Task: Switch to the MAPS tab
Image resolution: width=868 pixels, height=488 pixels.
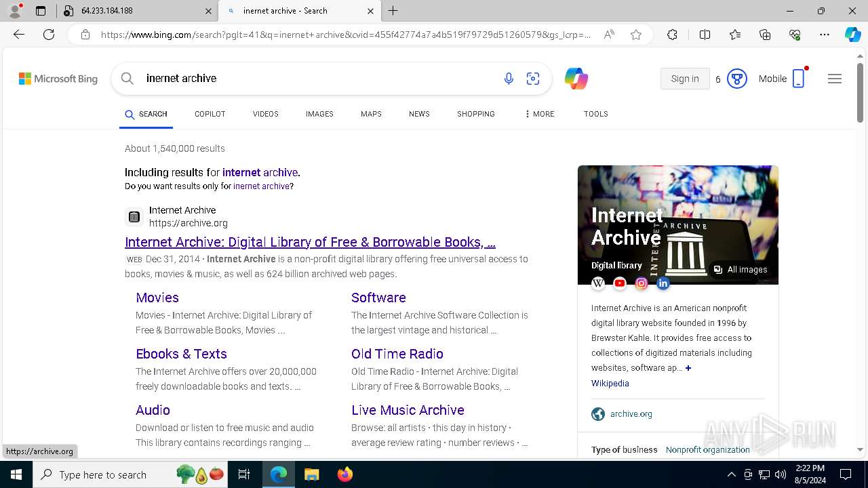Action: tap(371, 114)
